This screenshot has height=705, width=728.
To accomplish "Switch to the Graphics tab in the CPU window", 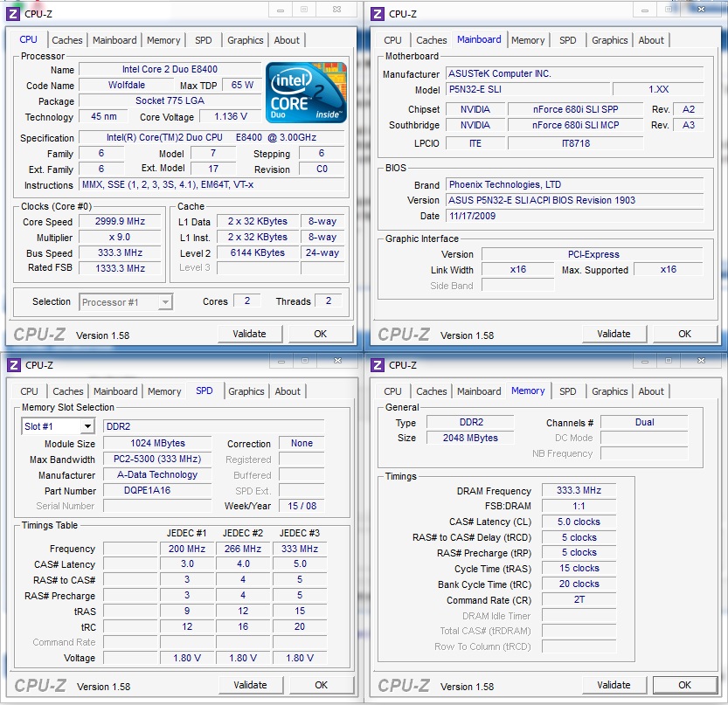I will [x=245, y=40].
